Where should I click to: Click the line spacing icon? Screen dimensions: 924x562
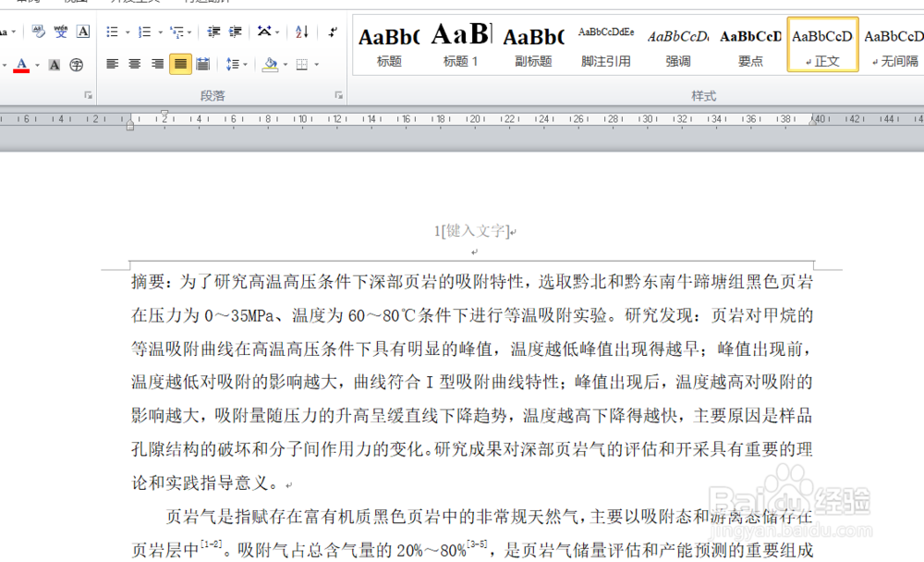(232, 65)
